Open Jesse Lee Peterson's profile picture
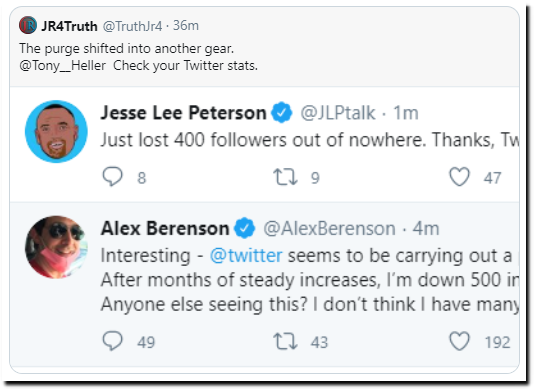The width and height of the screenshot is (534, 389). pyautogui.click(x=56, y=131)
